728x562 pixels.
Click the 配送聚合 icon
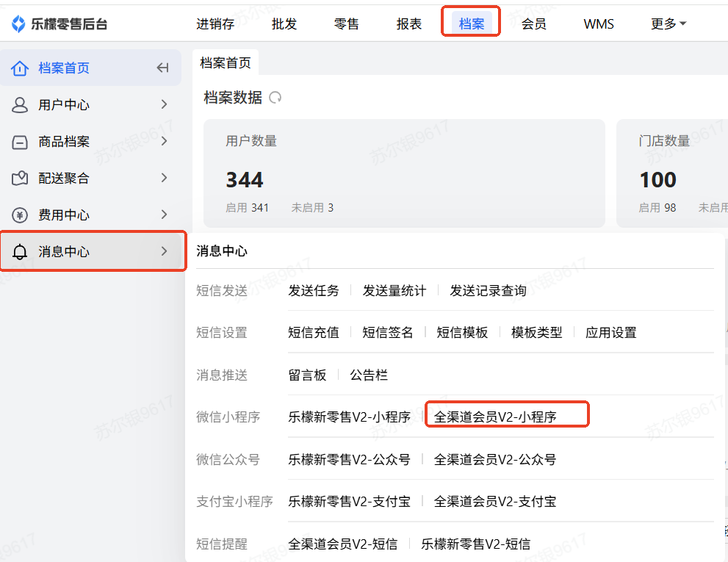tap(20, 179)
